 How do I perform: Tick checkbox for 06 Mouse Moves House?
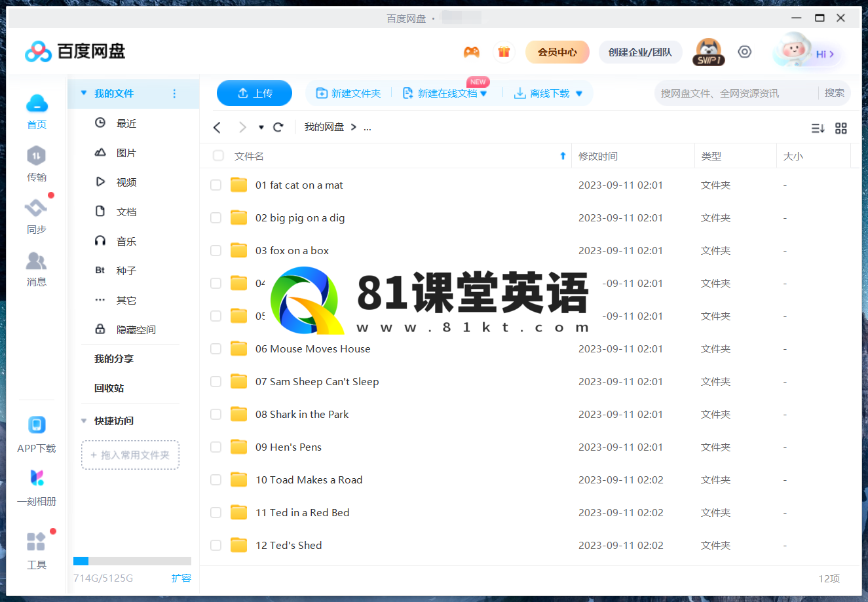[216, 349]
